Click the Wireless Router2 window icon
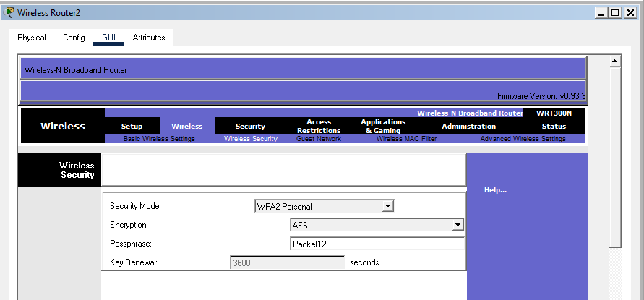Image resolution: width=644 pixels, height=300 pixels. tap(9, 12)
